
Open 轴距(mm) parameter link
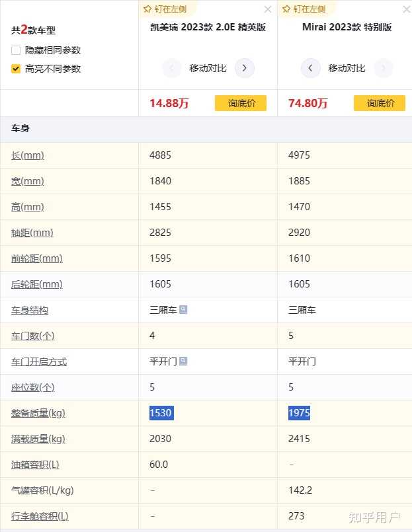32,233
